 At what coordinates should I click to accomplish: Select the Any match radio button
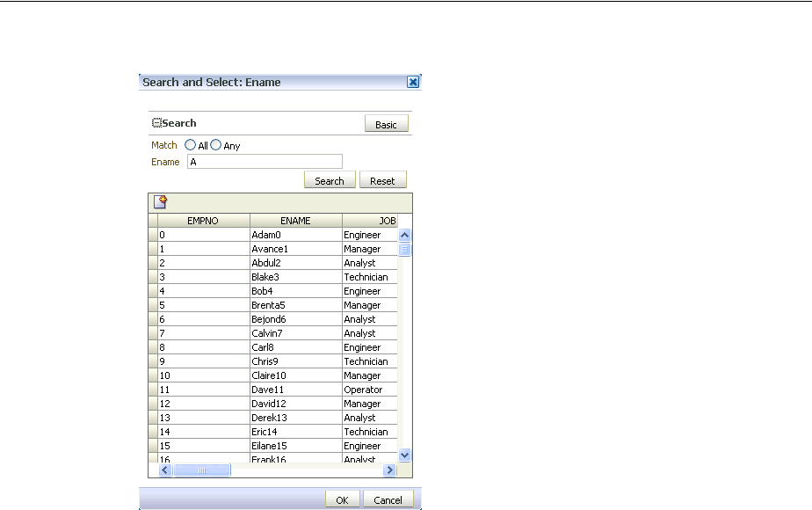pos(215,145)
